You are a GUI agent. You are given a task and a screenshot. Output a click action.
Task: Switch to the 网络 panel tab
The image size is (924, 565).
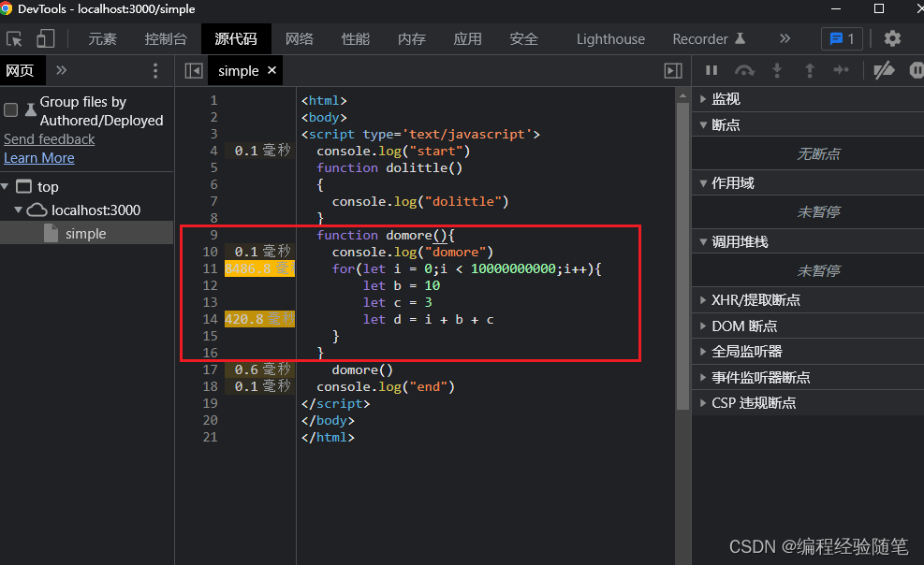299,38
